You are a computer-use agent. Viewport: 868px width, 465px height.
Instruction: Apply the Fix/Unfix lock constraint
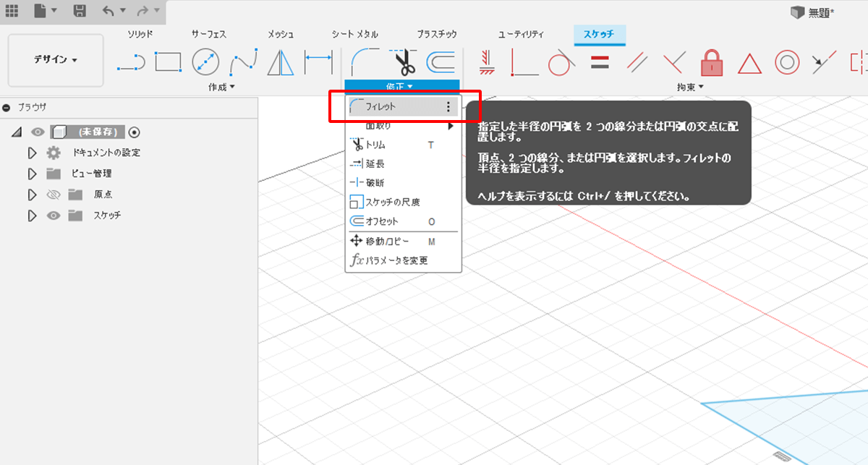(712, 62)
